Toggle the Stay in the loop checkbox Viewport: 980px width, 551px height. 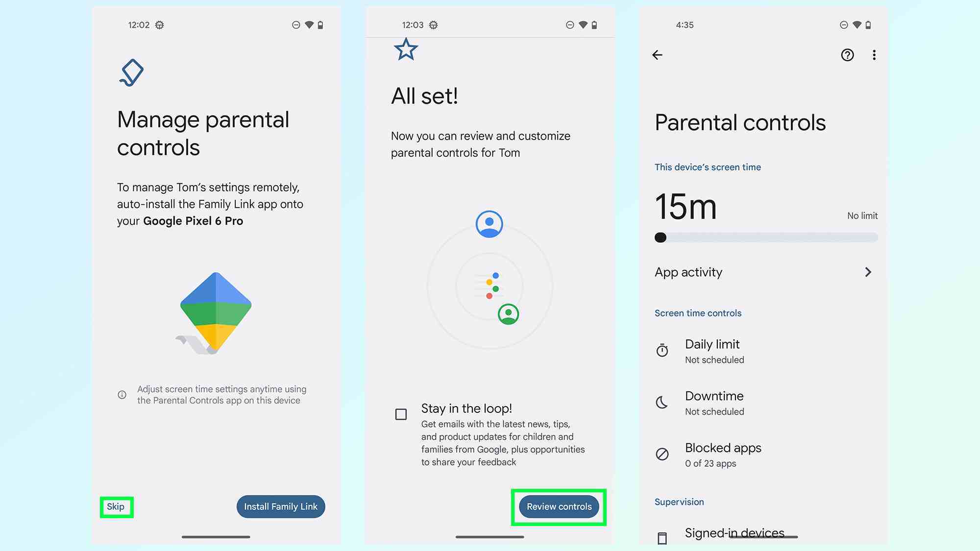(x=400, y=413)
